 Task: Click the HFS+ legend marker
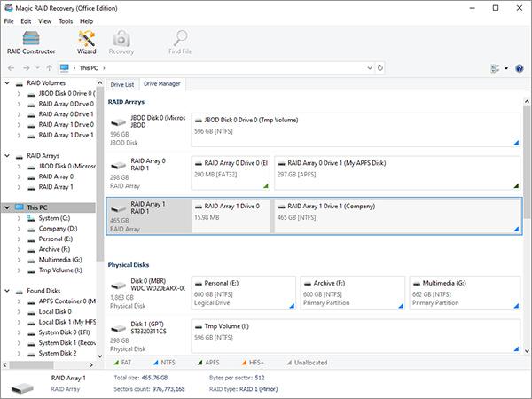point(244,363)
